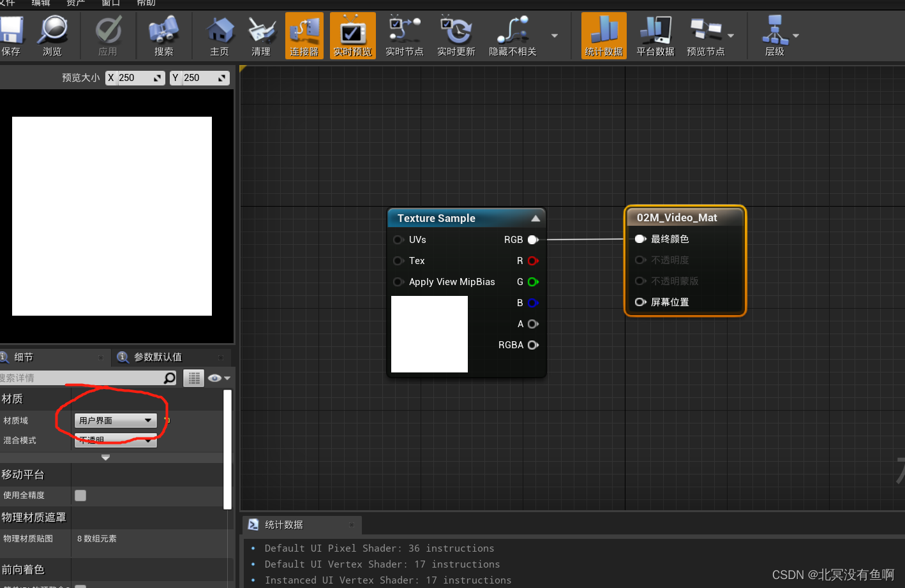The height and width of the screenshot is (588, 905).
Task: Toggle 连接器 connectors display
Action: (304, 36)
